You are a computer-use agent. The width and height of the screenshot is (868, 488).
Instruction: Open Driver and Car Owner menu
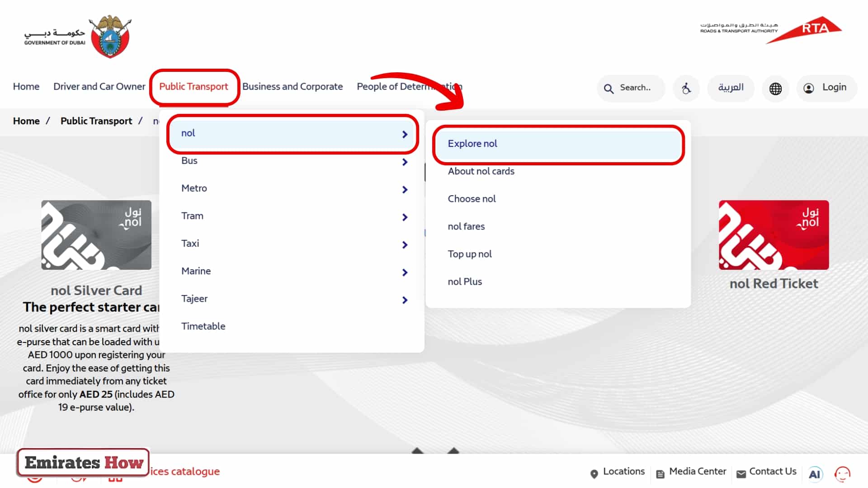[x=99, y=87]
